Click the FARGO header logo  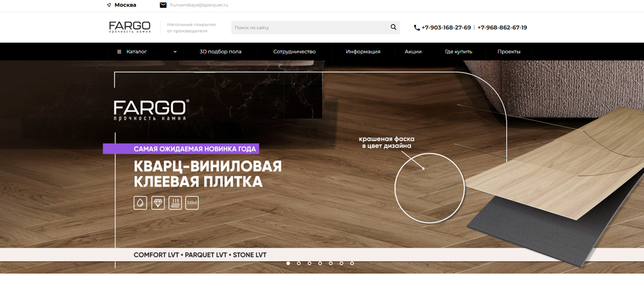[x=130, y=27]
